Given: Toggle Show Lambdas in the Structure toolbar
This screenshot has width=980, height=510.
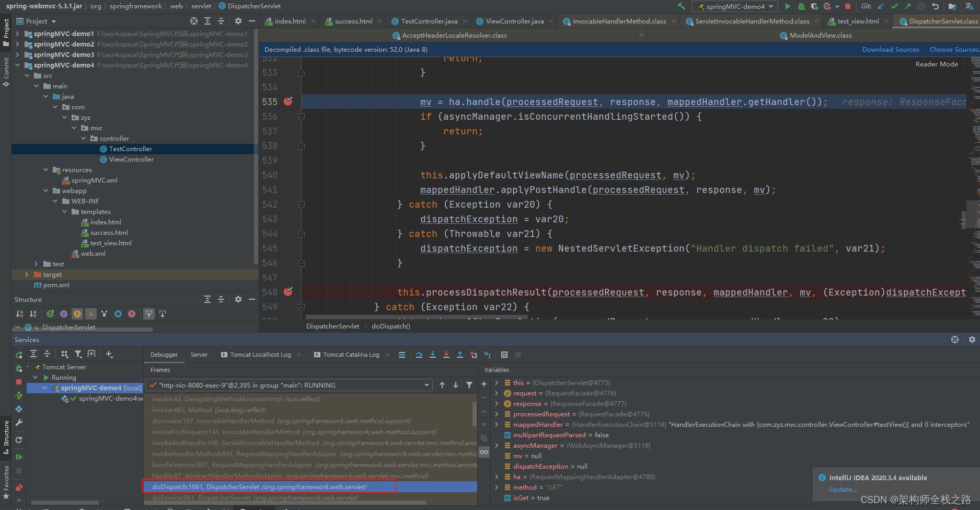Looking at the screenshot, I should click(x=132, y=314).
